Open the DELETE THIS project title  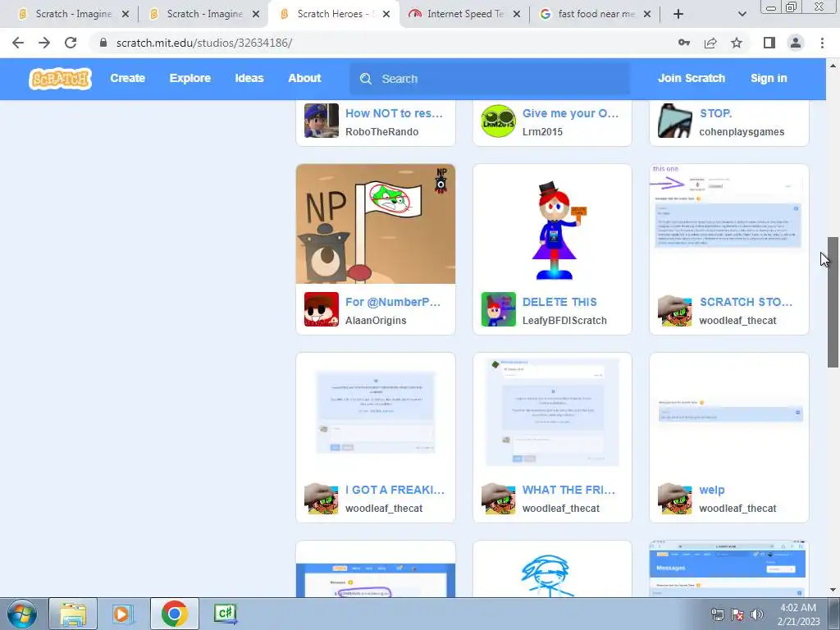(x=559, y=302)
